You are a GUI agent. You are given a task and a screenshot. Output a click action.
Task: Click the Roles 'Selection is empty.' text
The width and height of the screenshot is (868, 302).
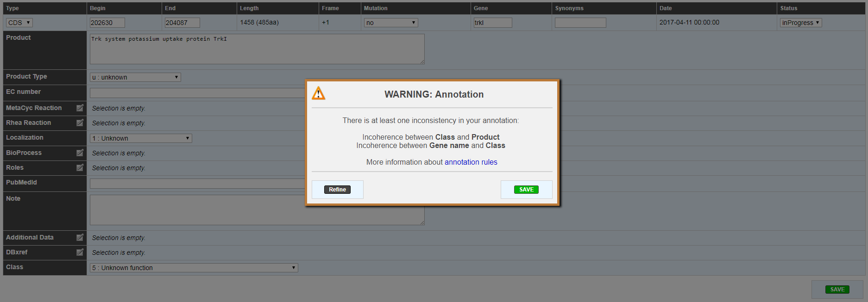[x=119, y=168]
